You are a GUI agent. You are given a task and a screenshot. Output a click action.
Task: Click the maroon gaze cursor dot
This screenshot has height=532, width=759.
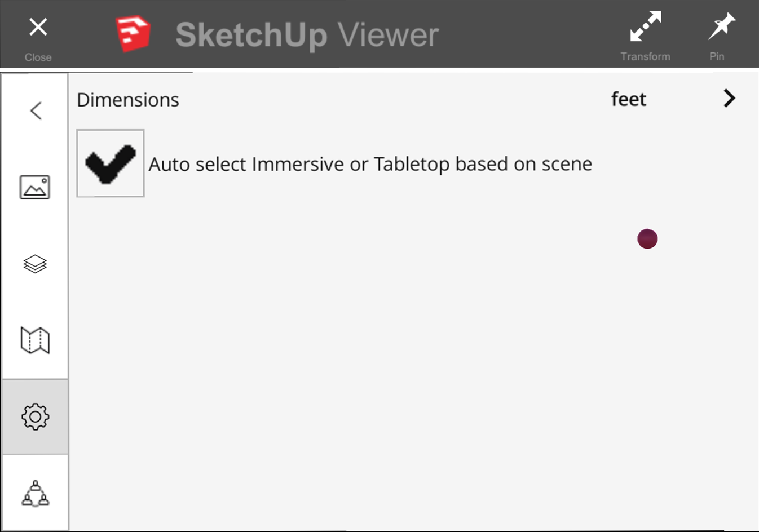pos(647,239)
